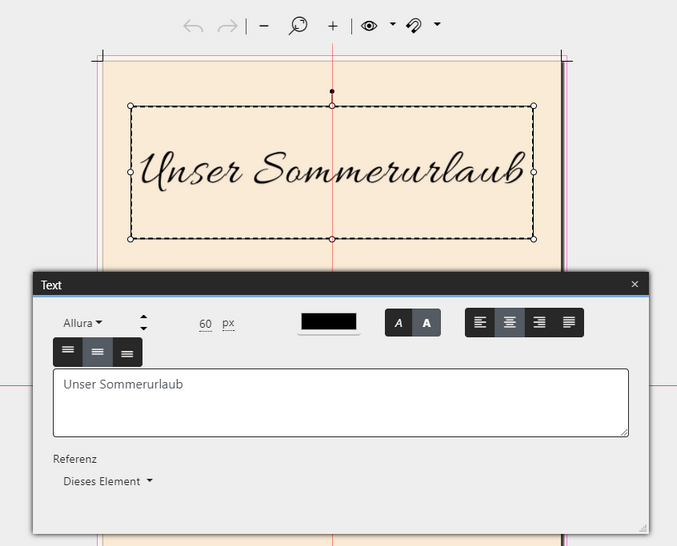This screenshot has height=546, width=677.
Task: Close the Text panel
Action: (634, 284)
